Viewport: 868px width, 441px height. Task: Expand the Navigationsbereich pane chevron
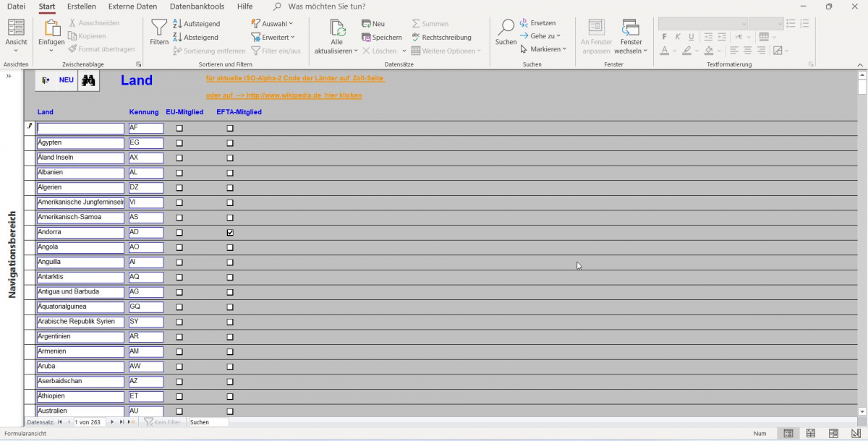tap(9, 76)
